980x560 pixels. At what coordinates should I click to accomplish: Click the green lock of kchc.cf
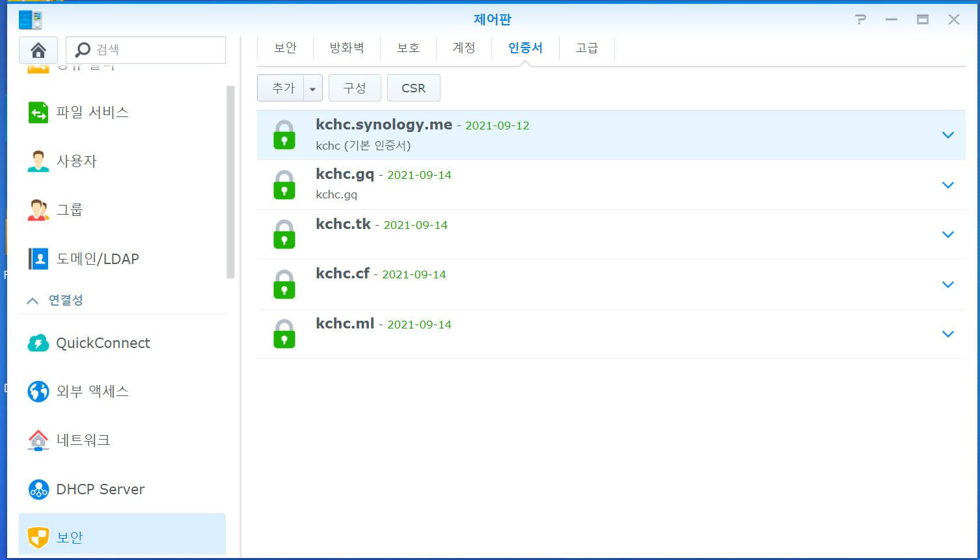click(284, 284)
